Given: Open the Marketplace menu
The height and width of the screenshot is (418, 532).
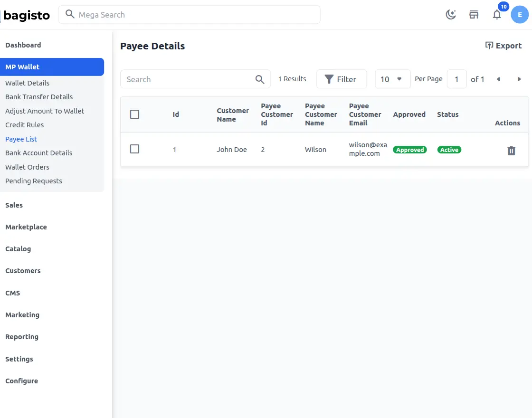Looking at the screenshot, I should point(26,227).
